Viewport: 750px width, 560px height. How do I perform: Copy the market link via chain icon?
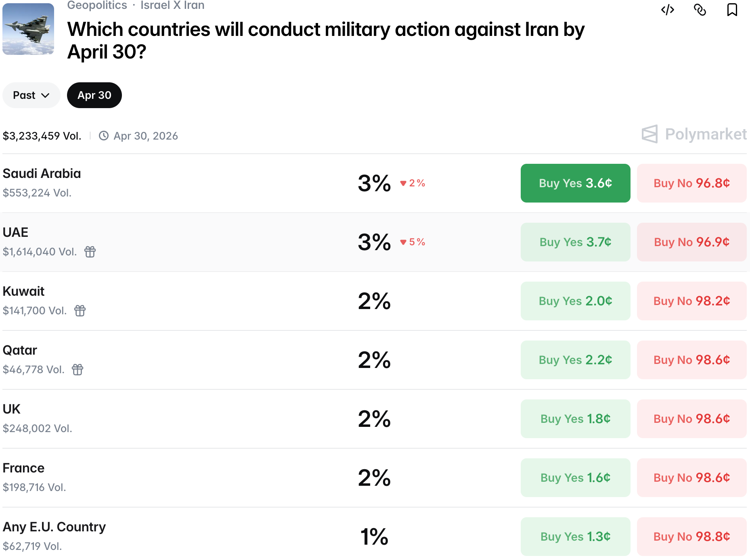click(x=700, y=10)
